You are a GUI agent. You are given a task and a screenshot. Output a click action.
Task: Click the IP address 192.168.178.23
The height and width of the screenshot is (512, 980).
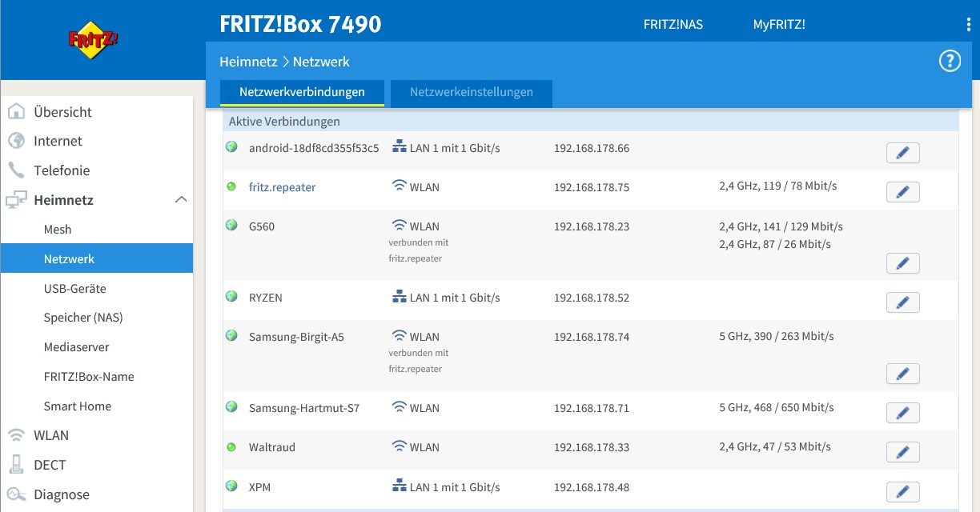coord(592,226)
